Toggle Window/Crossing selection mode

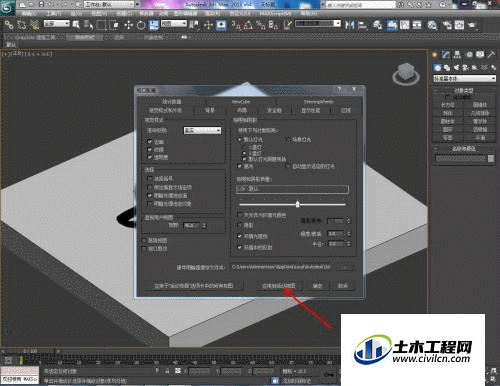coord(114,25)
